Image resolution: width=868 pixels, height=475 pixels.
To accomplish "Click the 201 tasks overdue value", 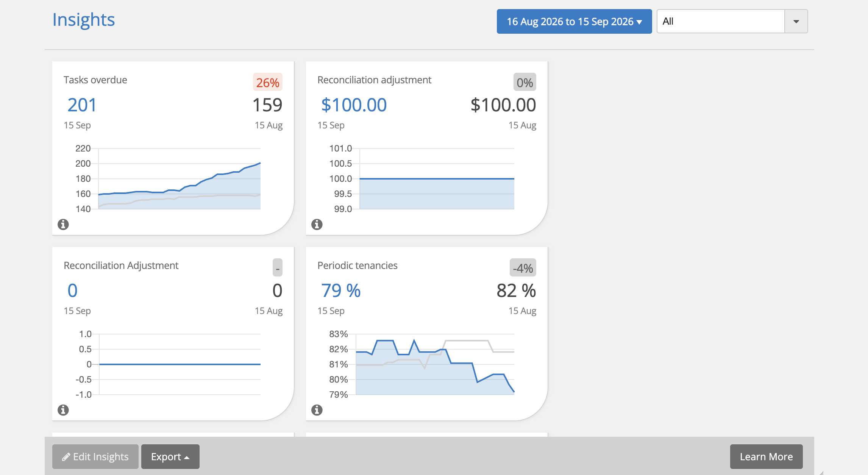I will (x=82, y=105).
